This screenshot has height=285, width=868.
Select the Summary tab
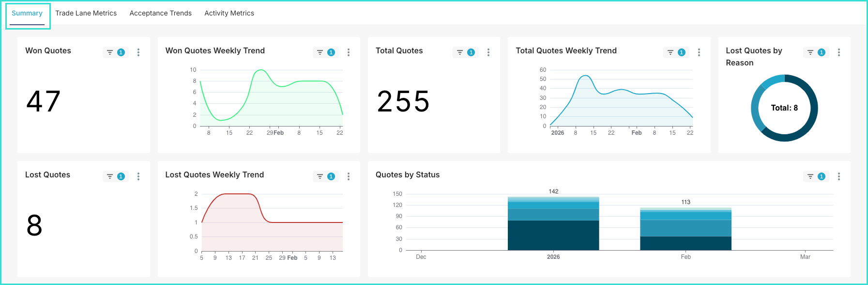tap(27, 13)
